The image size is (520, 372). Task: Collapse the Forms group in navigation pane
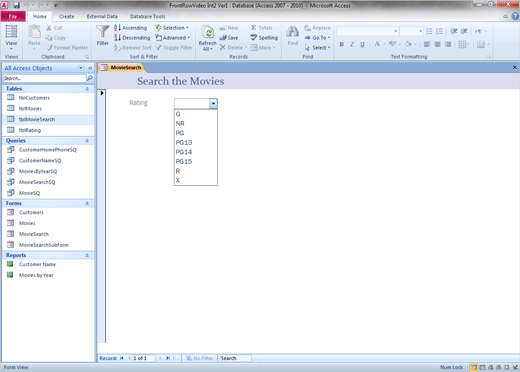[87, 204]
